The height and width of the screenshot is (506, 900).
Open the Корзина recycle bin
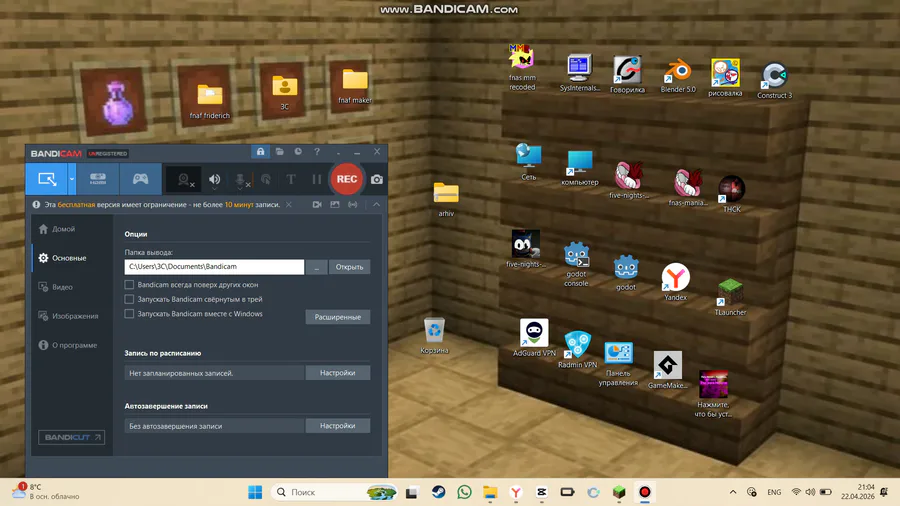coord(435,336)
